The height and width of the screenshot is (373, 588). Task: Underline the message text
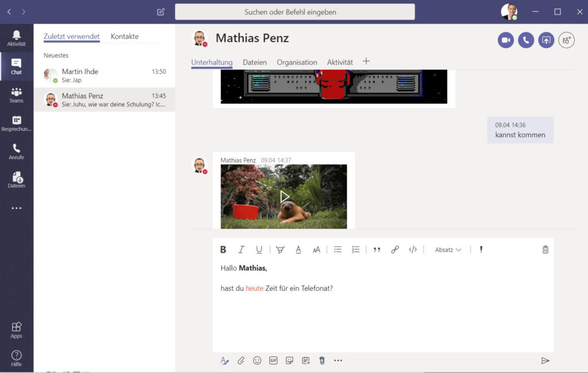259,249
